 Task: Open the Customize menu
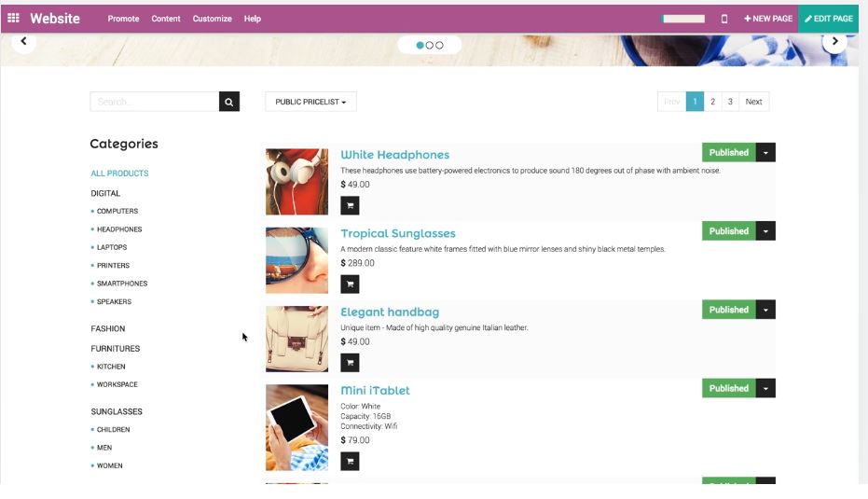point(212,19)
